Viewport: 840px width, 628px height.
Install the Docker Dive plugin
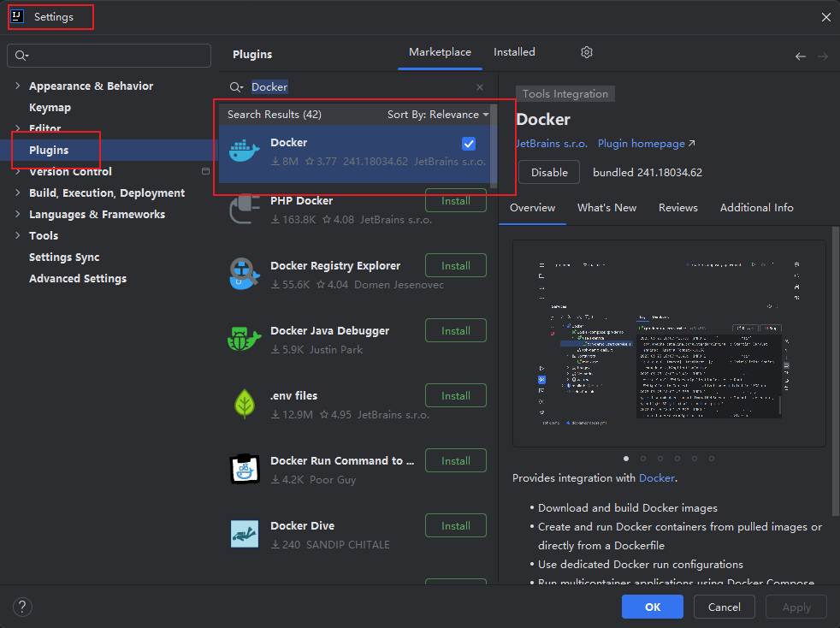pos(456,525)
